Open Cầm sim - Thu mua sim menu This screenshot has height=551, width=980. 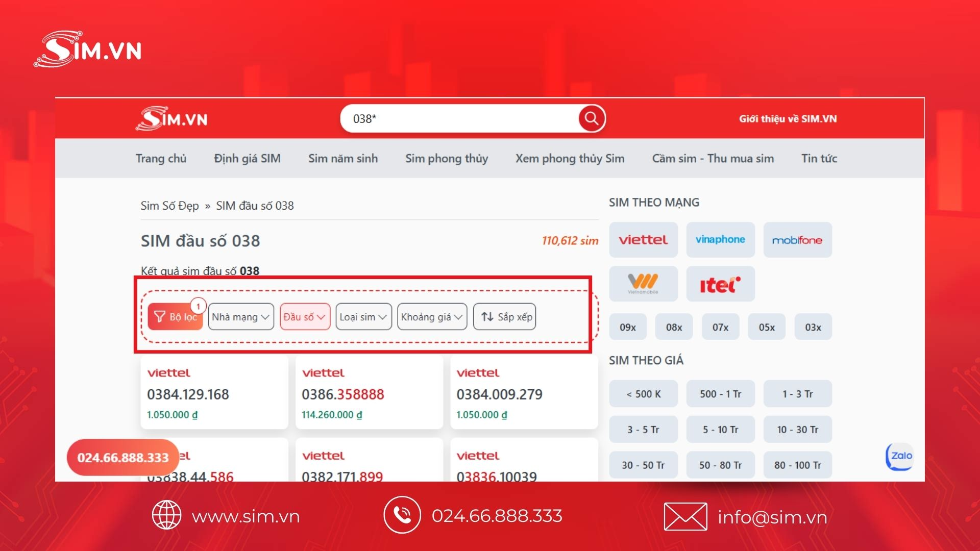[713, 159]
